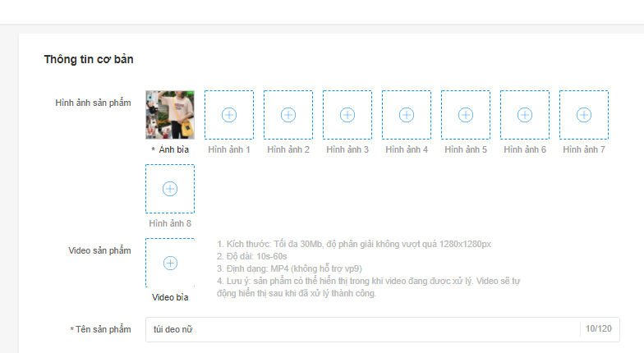
Task: Click the Hình ảnh 6 upload plus icon
Action: click(x=525, y=115)
